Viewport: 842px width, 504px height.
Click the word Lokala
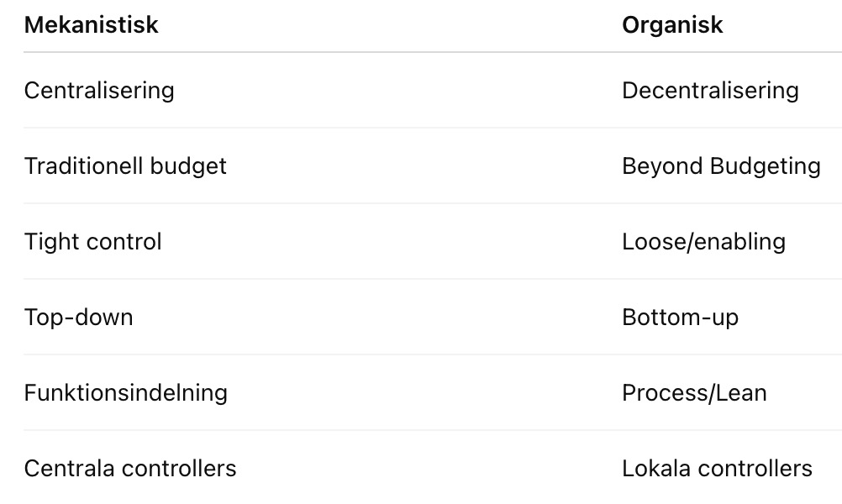point(651,468)
